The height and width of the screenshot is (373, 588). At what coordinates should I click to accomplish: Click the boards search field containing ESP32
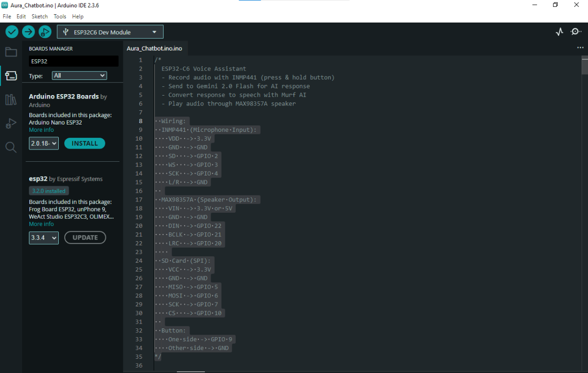[x=73, y=61]
